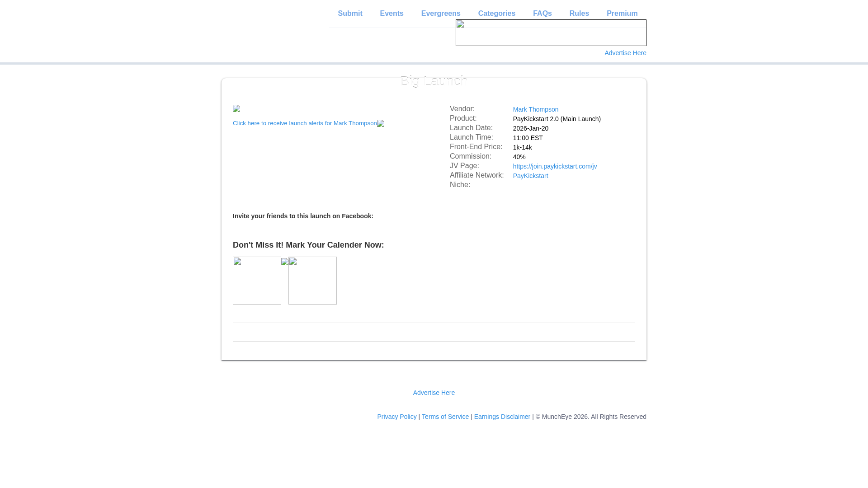Click the broken vendor image above the alerts link
868x488 pixels.
click(236, 109)
